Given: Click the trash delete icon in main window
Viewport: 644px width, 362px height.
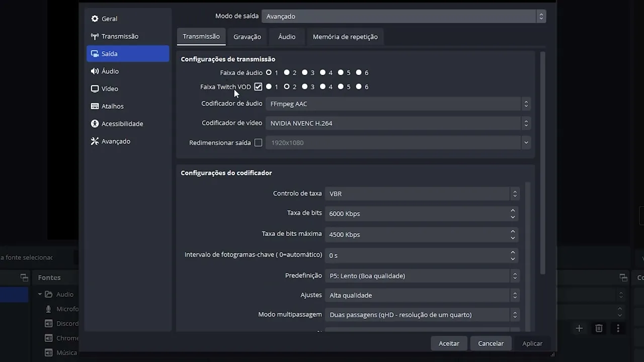Looking at the screenshot, I should click(599, 328).
